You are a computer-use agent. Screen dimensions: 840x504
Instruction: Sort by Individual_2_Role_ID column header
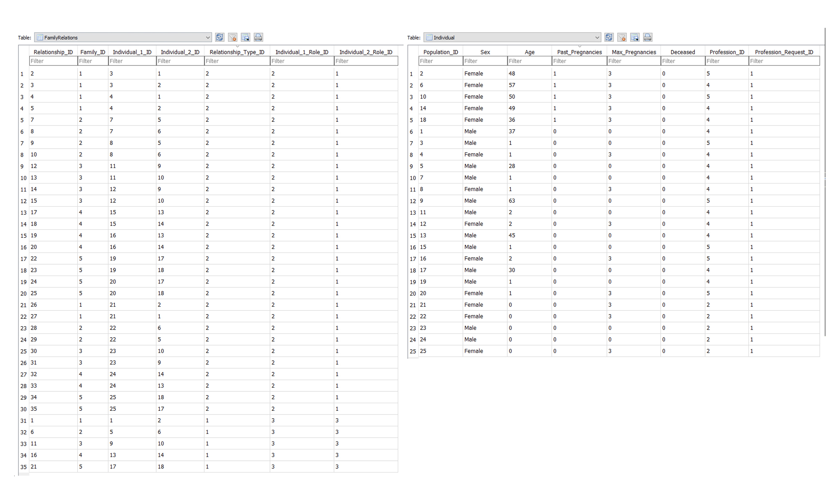[x=366, y=52]
